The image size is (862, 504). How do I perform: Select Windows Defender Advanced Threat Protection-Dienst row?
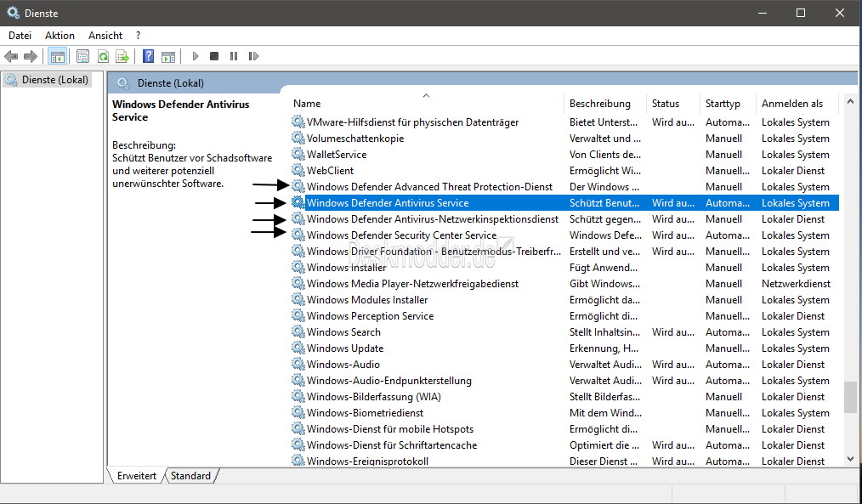click(564, 187)
